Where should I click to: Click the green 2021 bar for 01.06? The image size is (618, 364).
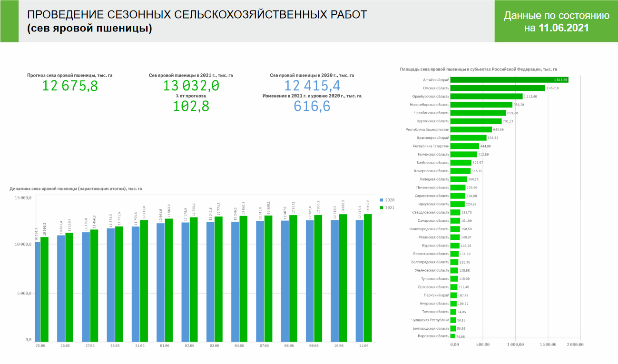point(169,280)
